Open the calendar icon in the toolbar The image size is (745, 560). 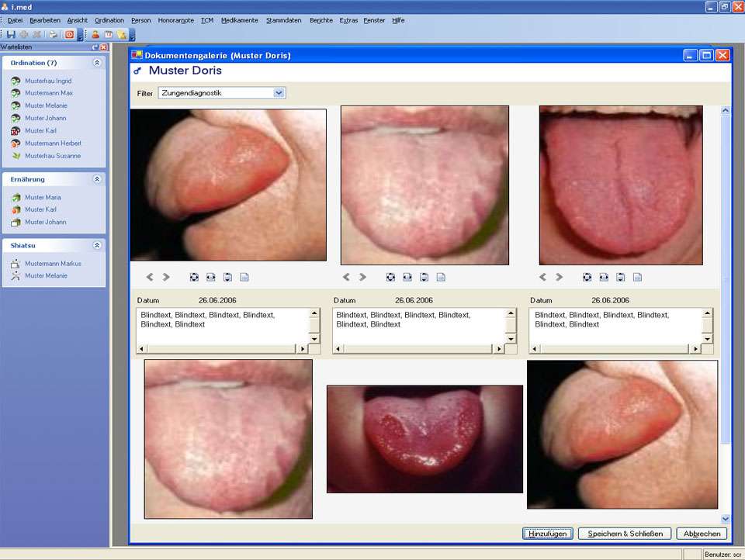tap(109, 34)
